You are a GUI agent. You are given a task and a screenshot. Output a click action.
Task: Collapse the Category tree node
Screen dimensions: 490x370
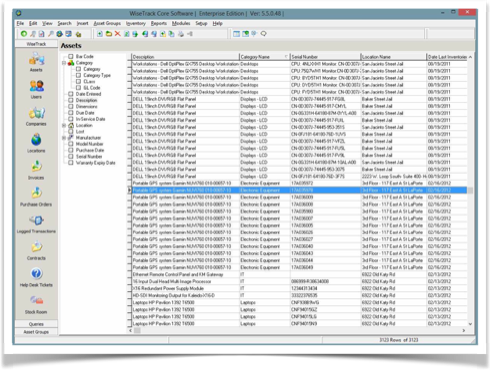coord(64,63)
